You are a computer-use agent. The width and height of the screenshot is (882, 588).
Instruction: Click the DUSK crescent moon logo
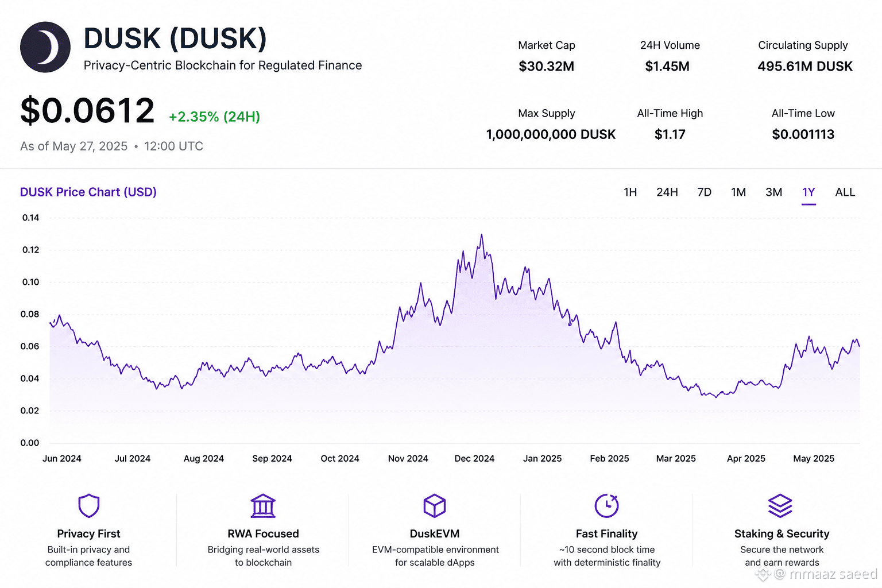coord(45,47)
